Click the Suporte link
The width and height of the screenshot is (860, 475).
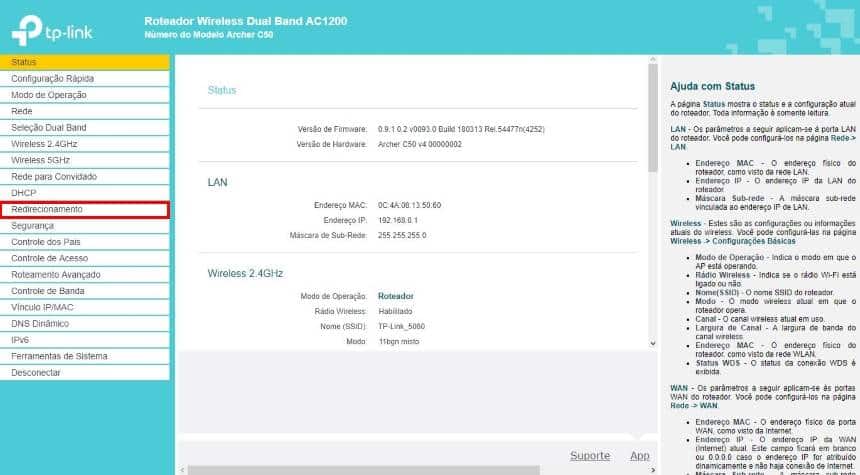point(590,456)
